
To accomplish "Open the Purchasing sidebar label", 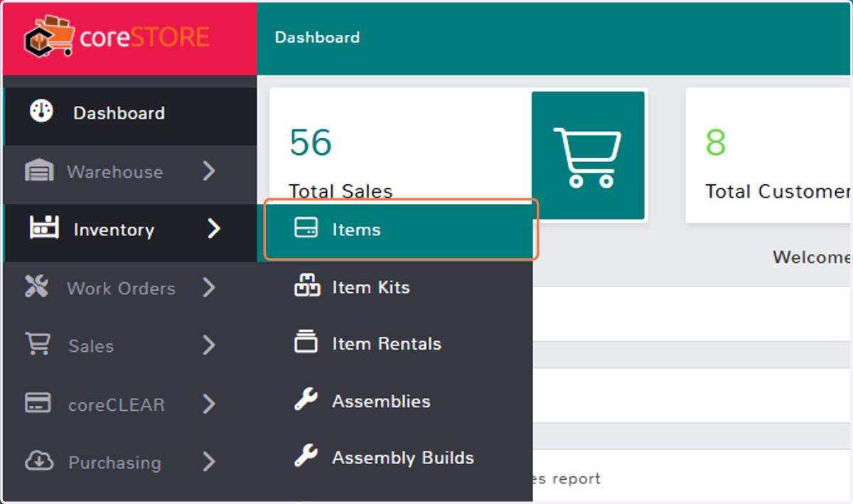I will 114,463.
